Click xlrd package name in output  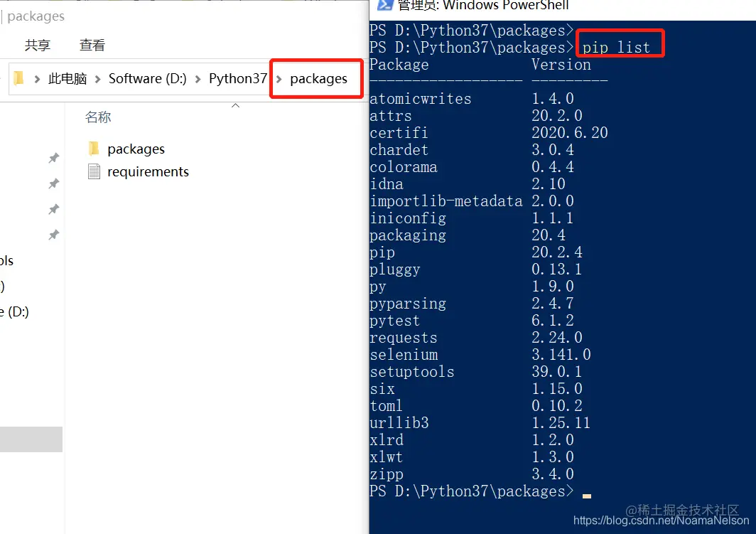click(x=387, y=440)
